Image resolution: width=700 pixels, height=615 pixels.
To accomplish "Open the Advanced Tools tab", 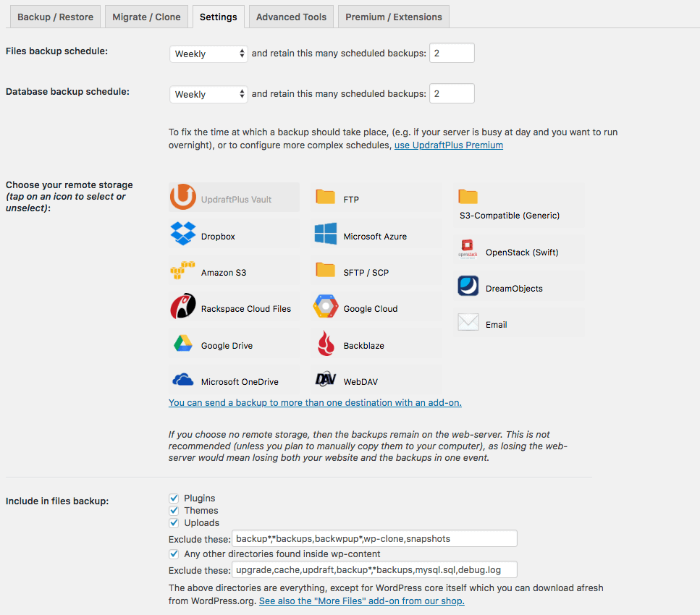I will [291, 17].
